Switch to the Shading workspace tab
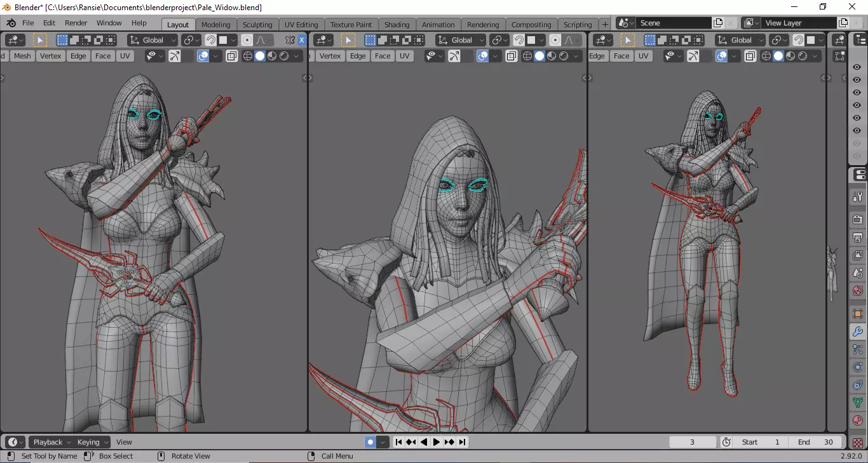Viewport: 868px width, 463px height. point(397,25)
